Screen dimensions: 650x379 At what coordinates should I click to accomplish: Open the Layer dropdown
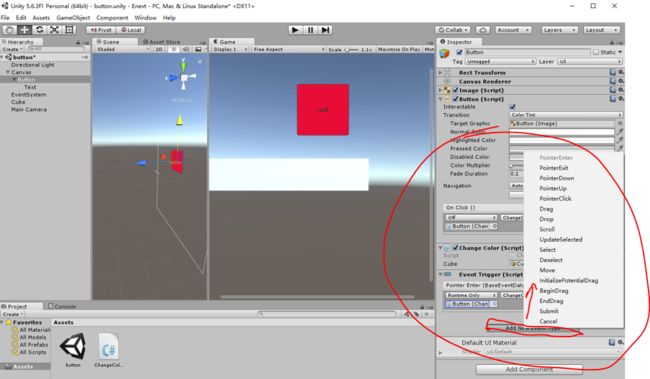click(x=589, y=61)
